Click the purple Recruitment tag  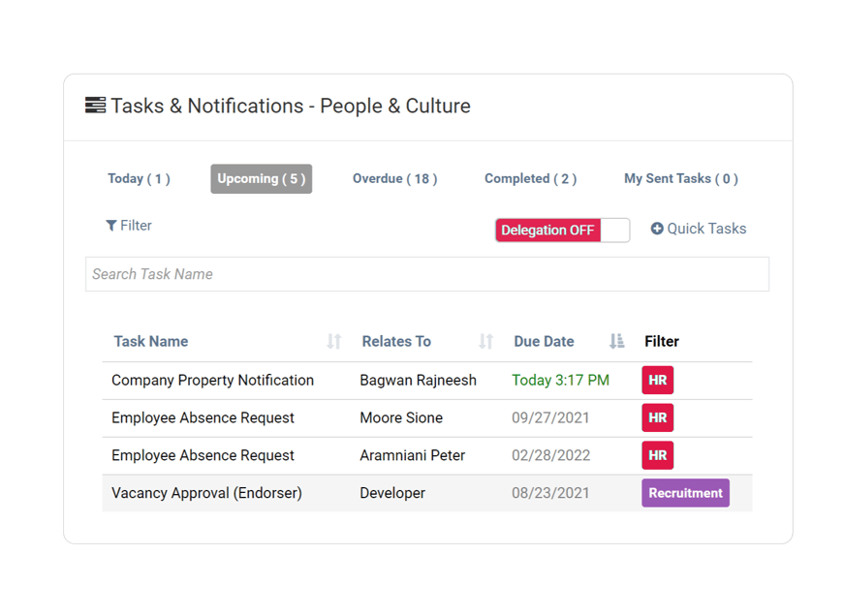tap(685, 493)
